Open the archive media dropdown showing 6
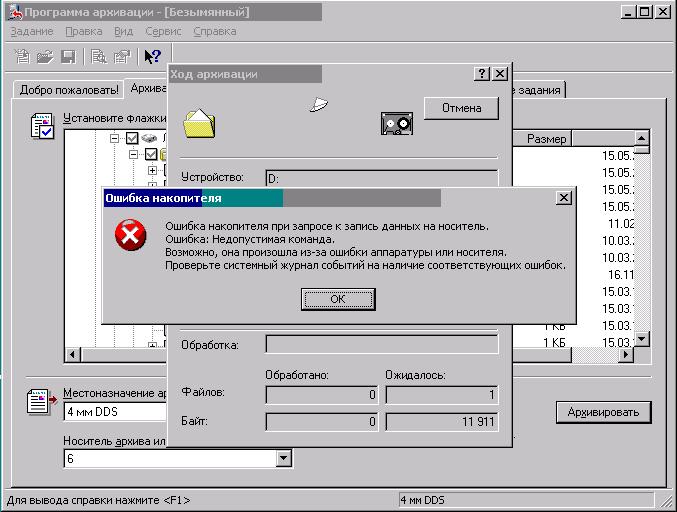677x512 pixels. tap(284, 458)
